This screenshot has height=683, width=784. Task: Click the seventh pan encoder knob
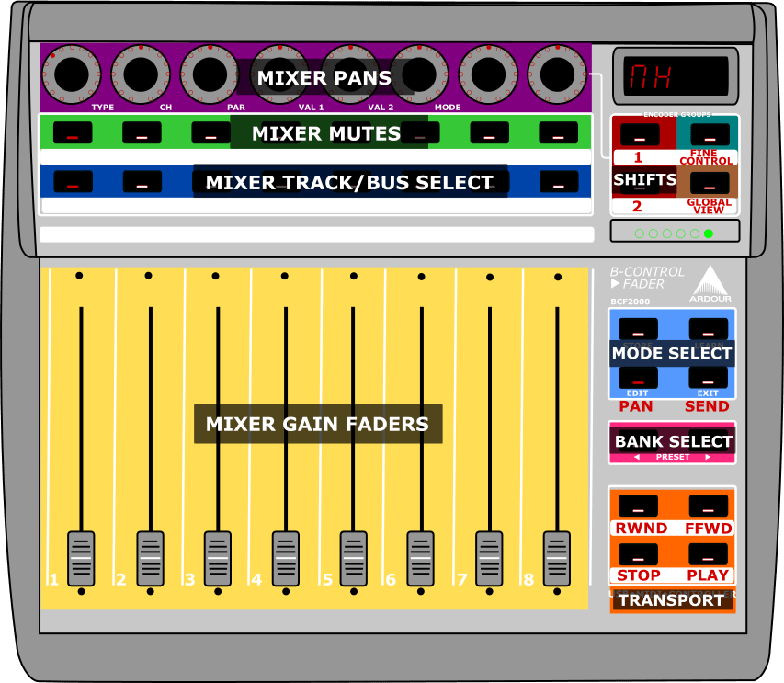tap(488, 74)
